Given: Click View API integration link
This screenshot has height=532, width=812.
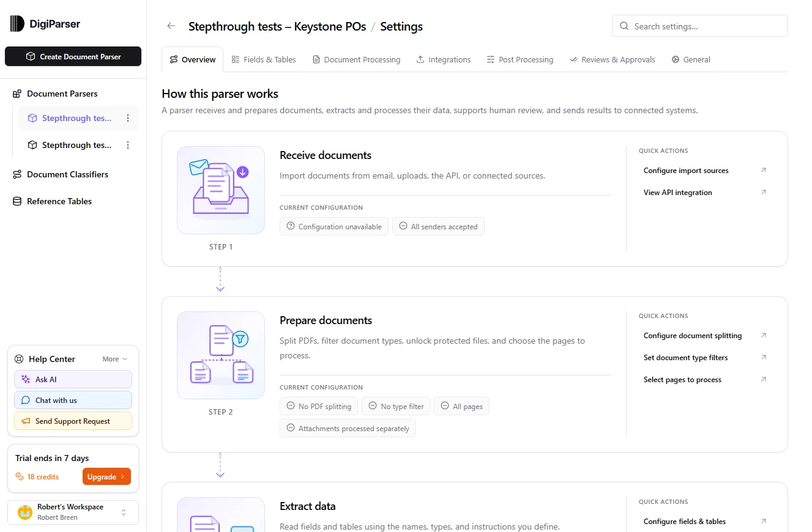Looking at the screenshot, I should click(678, 192).
